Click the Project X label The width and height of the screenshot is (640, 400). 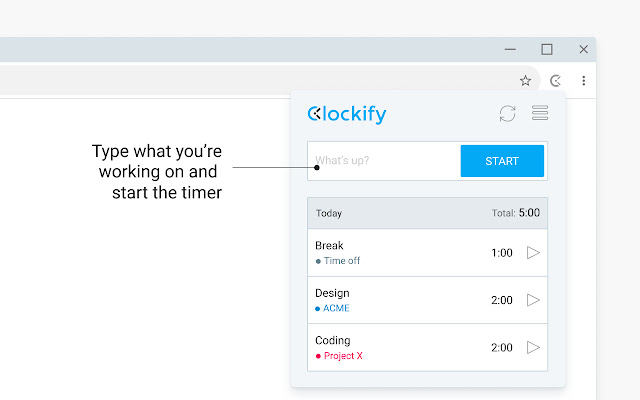coord(342,356)
